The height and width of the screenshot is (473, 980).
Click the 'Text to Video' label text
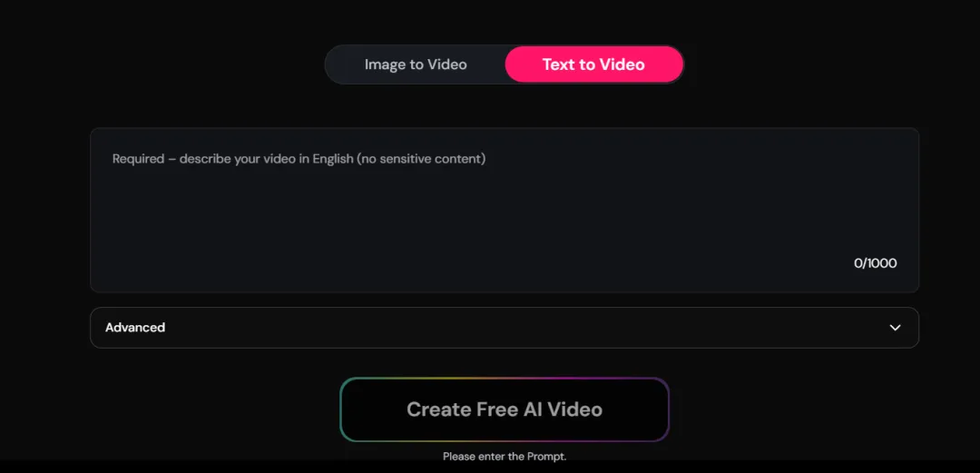pyautogui.click(x=593, y=64)
